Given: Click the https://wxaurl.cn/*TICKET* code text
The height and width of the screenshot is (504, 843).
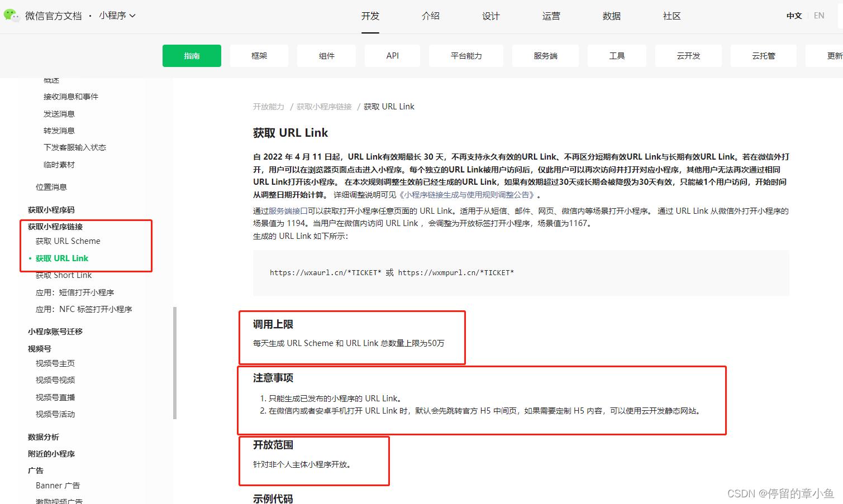Looking at the screenshot, I should pyautogui.click(x=326, y=273).
